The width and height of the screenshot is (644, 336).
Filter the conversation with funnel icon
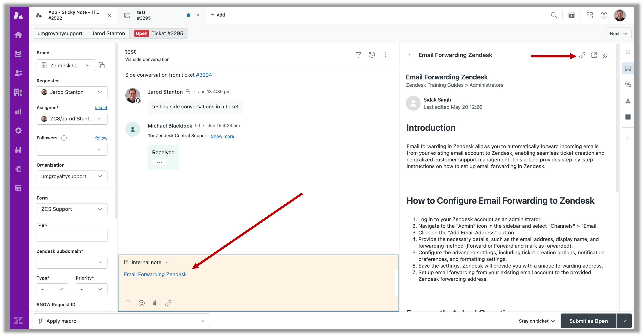[358, 55]
